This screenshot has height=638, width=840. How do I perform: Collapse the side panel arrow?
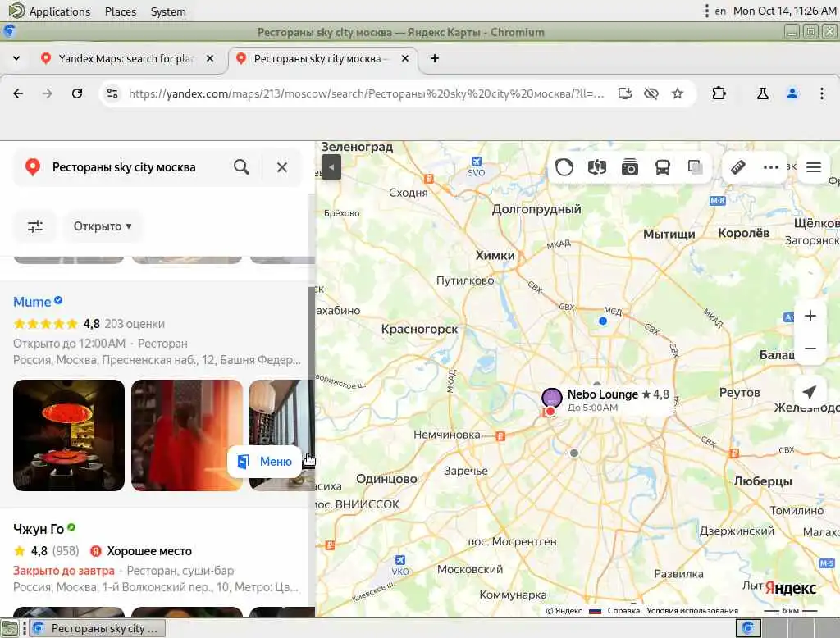(x=331, y=167)
